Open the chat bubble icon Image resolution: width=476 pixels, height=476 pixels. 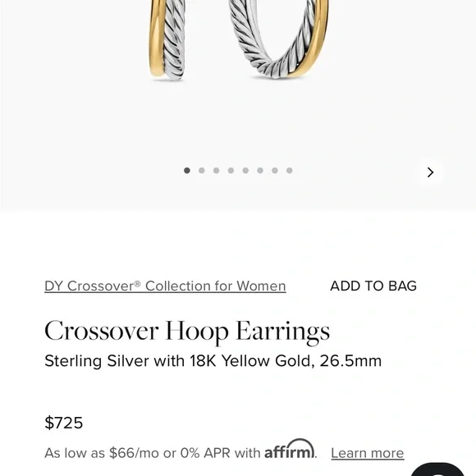point(437,469)
